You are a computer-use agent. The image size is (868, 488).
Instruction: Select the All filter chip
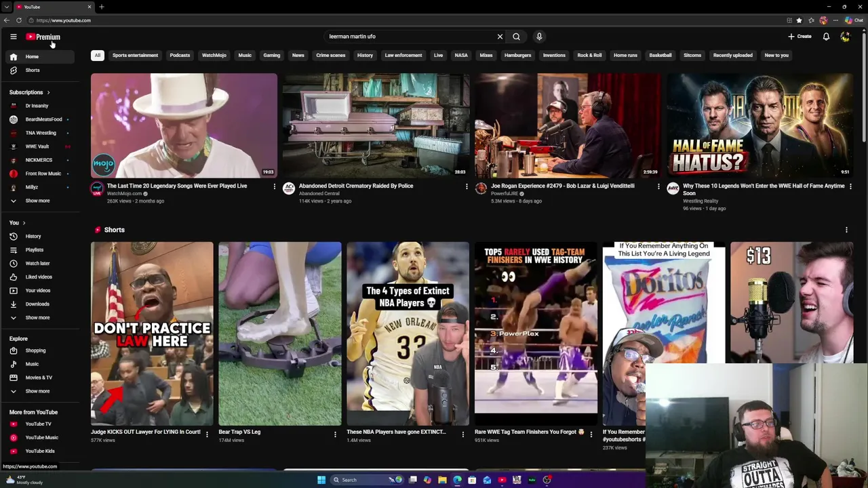97,56
